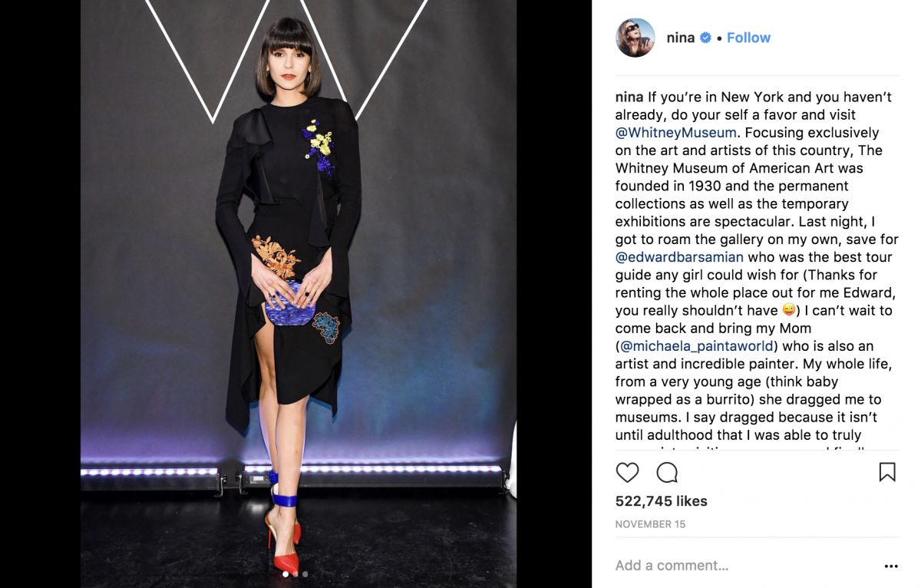Image resolution: width=921 pixels, height=588 pixels.
Task: Open the nina username in the post header
Action: (x=680, y=38)
